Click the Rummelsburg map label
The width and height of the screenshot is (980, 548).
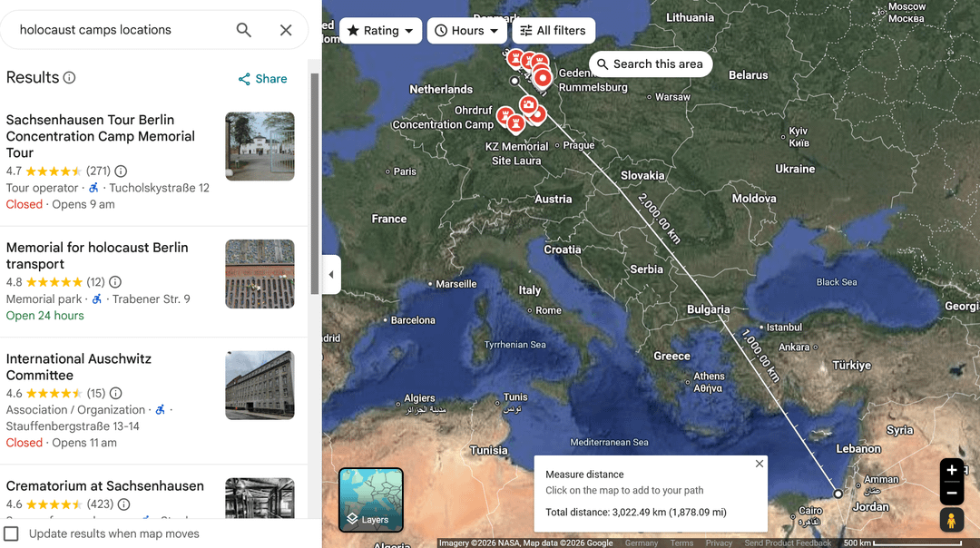pos(593,87)
